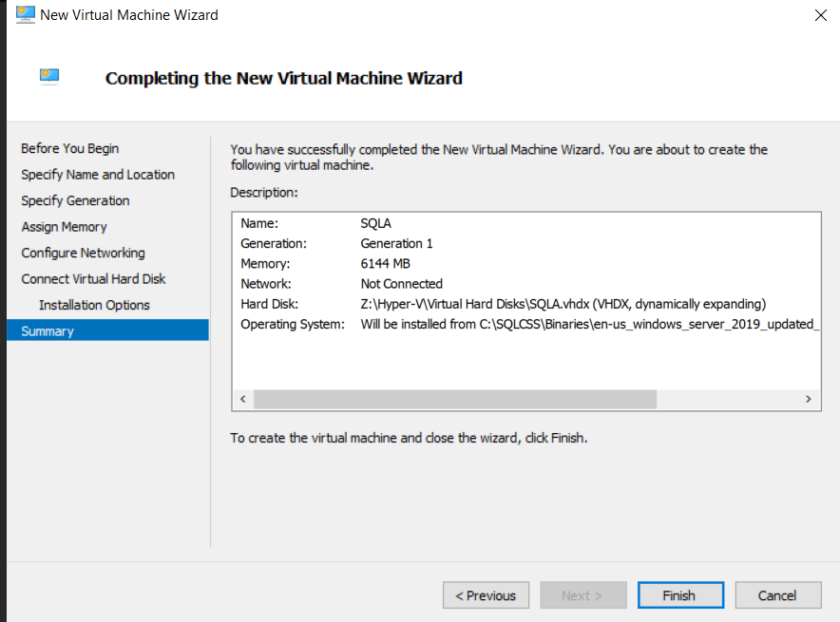Click the wizard title bar monitor icon
840x622 pixels.
point(25,14)
